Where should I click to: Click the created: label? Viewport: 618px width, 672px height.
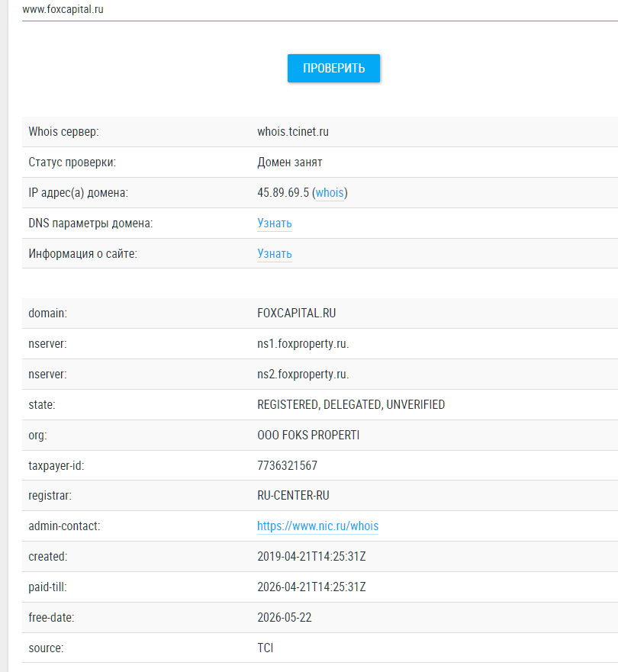tap(47, 556)
